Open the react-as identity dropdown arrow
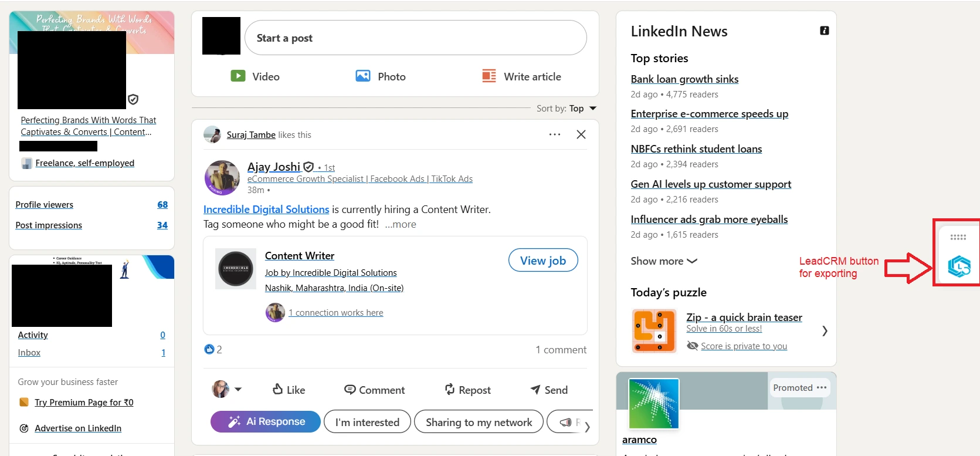980x456 pixels. (238, 389)
